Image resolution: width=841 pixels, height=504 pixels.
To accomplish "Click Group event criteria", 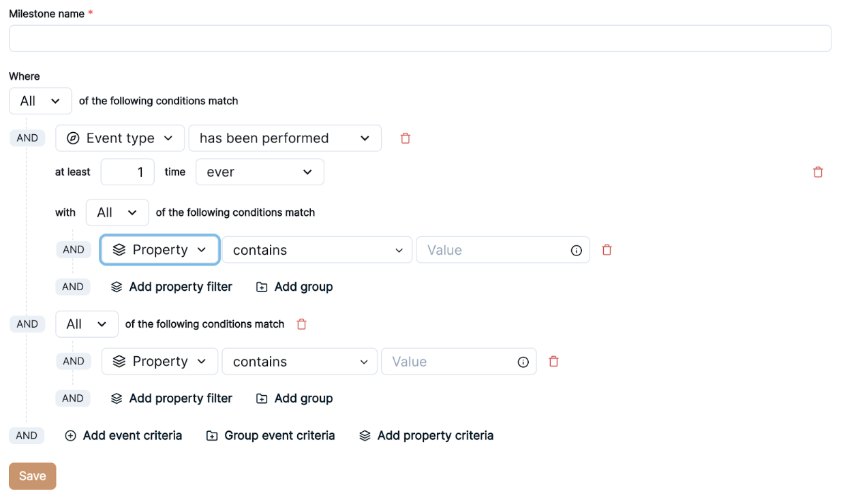I will pyautogui.click(x=271, y=436).
